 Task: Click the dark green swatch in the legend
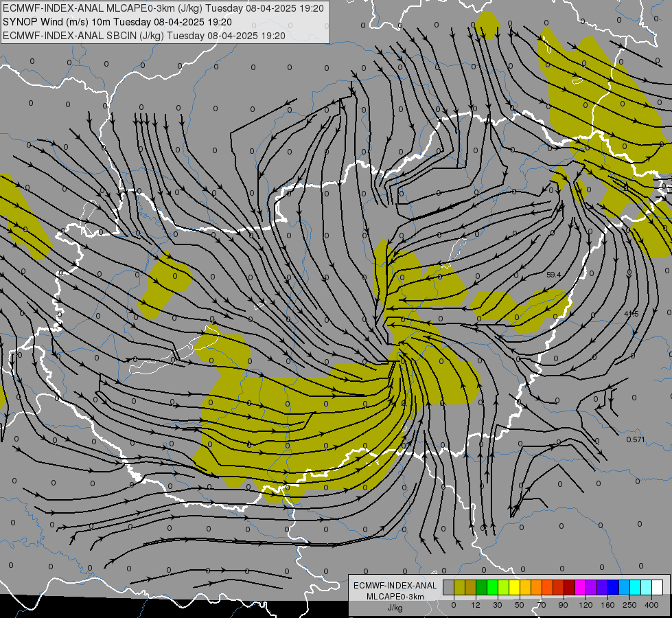(x=481, y=587)
